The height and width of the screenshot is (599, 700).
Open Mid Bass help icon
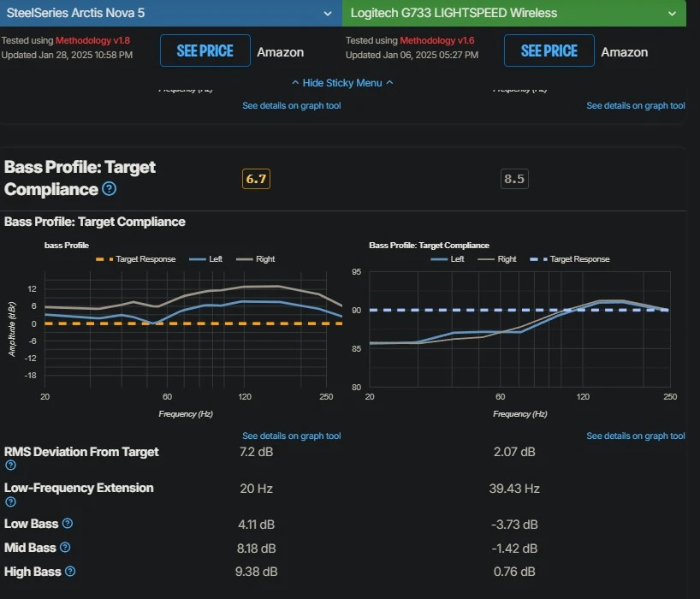point(65,547)
